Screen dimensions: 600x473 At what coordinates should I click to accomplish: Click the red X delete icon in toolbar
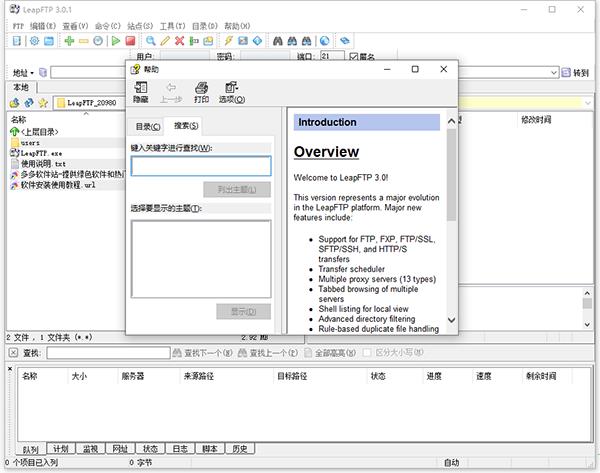pos(179,41)
